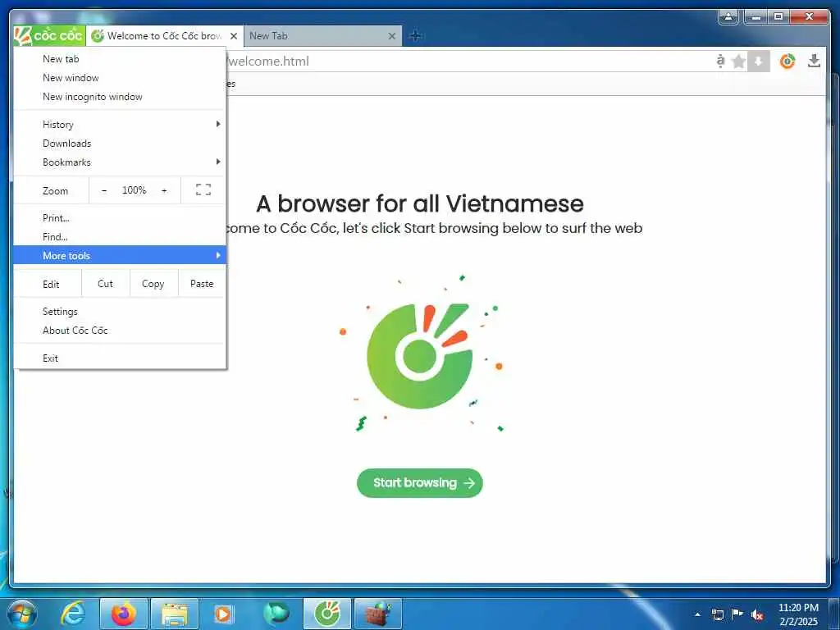Click the up-arrow button left of minimize
This screenshot has height=630, width=840.
[728, 16]
